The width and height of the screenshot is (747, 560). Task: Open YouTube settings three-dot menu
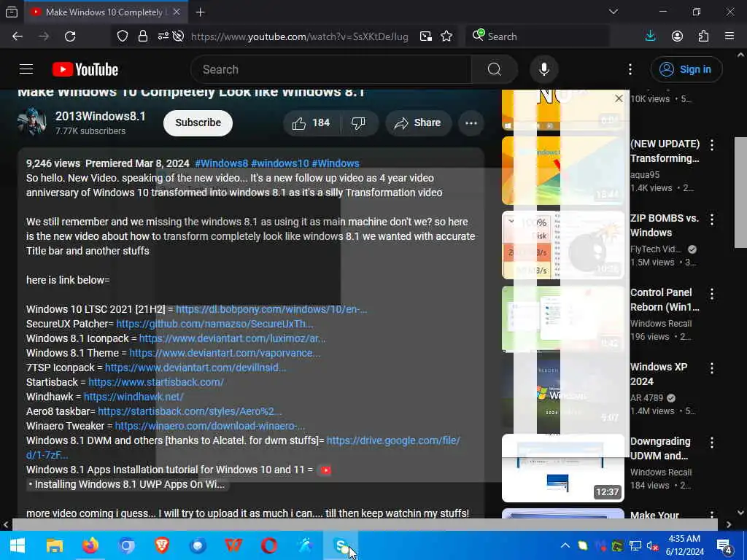click(x=630, y=69)
